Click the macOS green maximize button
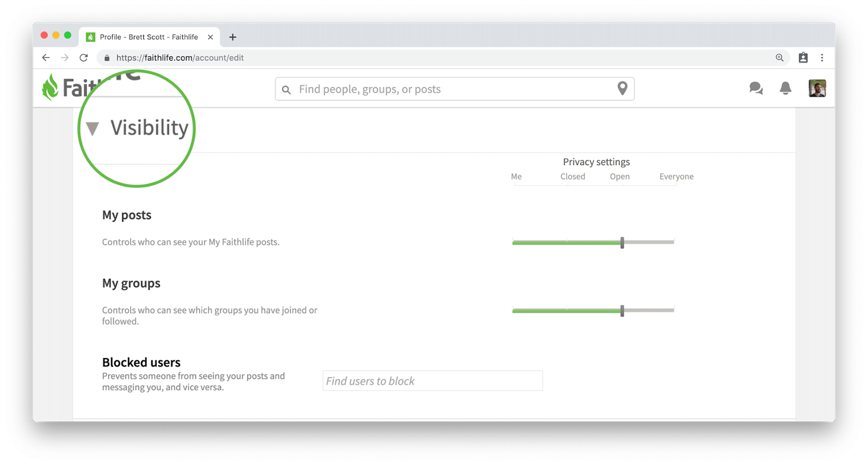 [68, 35]
